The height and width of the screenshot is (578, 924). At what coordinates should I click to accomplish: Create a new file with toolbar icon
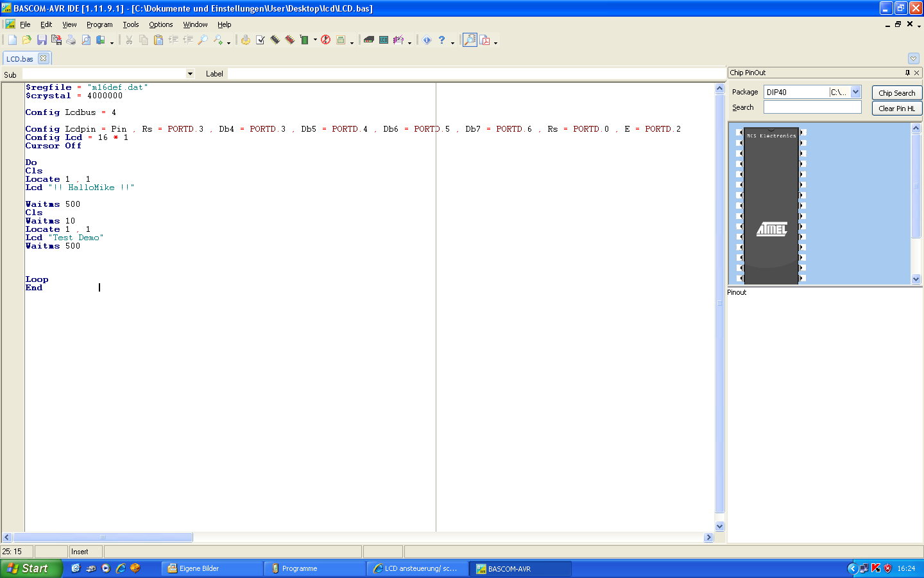12,40
